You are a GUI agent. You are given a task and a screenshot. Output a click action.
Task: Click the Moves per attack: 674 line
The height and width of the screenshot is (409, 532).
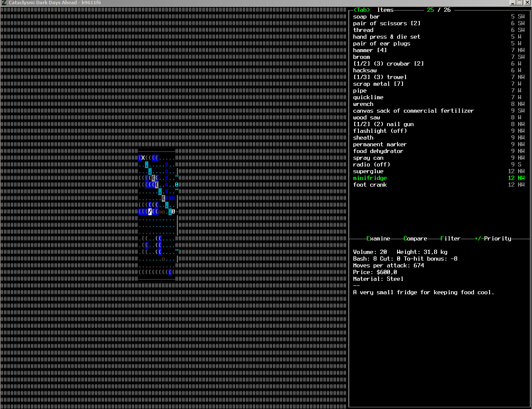pyautogui.click(x=388, y=266)
